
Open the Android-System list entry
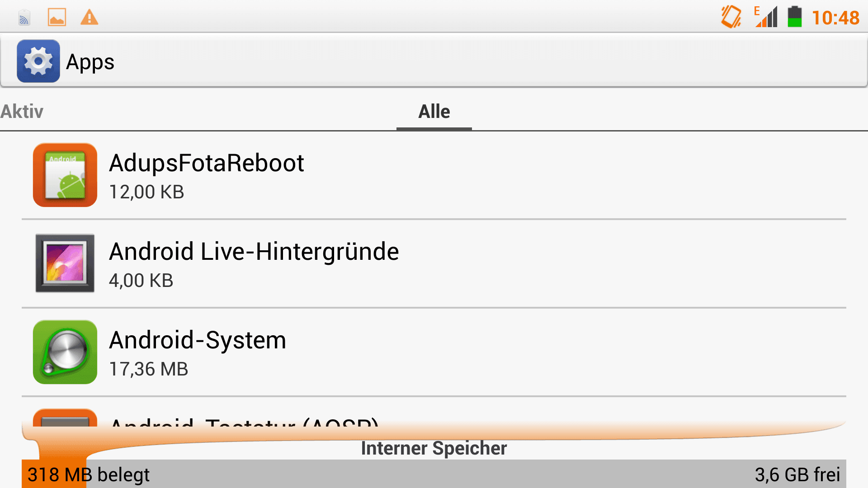[x=434, y=352]
